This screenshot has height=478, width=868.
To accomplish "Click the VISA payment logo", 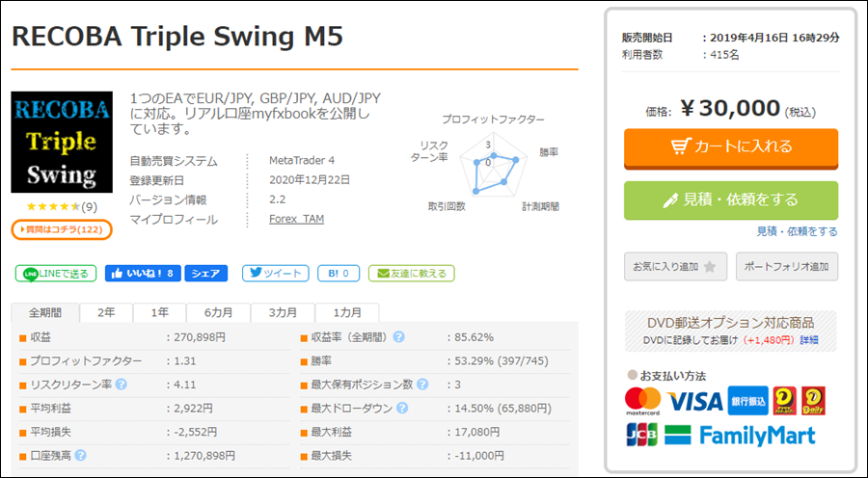I will pos(694,401).
